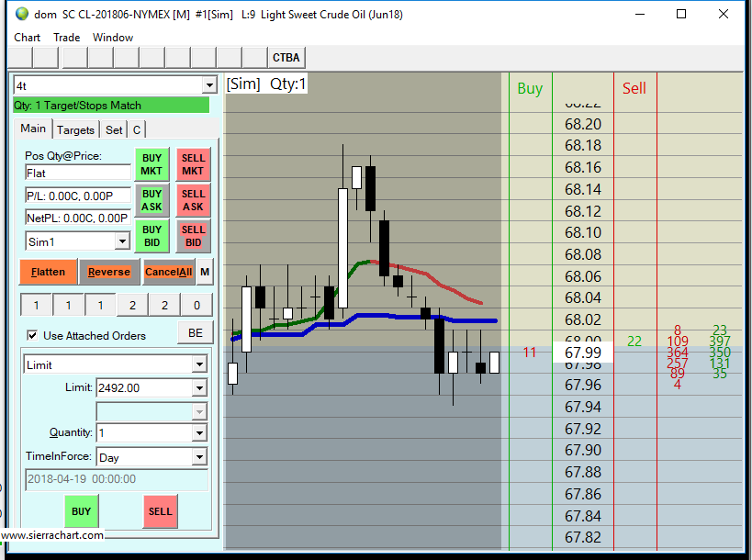Click the SELL MKT button
Image resolution: width=752 pixels, height=560 pixels.
(193, 164)
